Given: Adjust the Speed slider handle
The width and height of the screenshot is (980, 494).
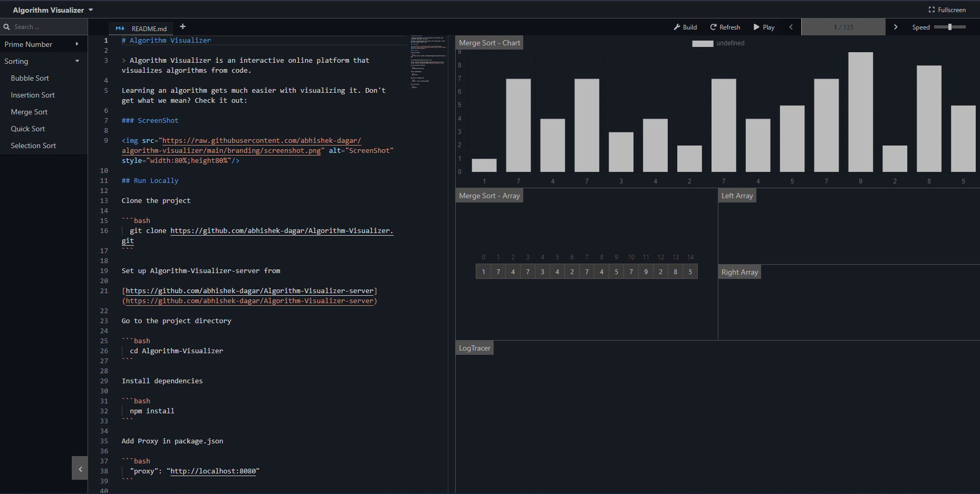Looking at the screenshot, I should [x=950, y=27].
